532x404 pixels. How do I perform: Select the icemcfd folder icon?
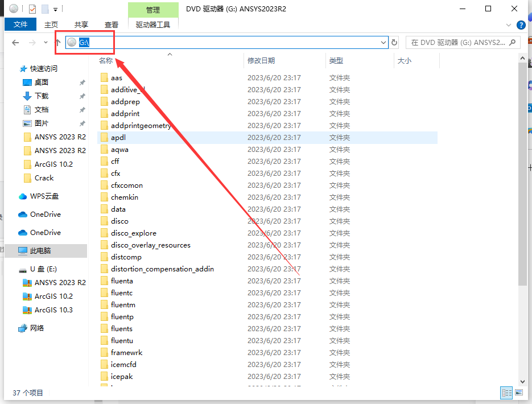click(x=104, y=364)
